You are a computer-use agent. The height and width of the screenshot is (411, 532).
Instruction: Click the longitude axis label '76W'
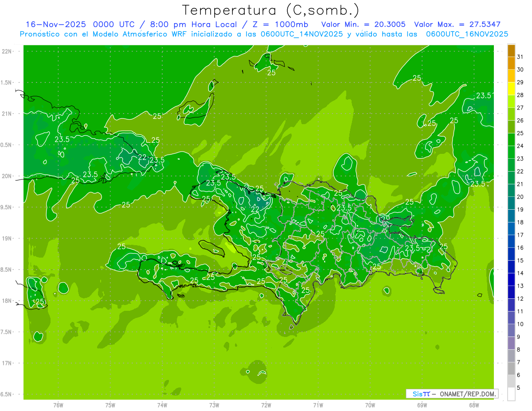coord(58,405)
